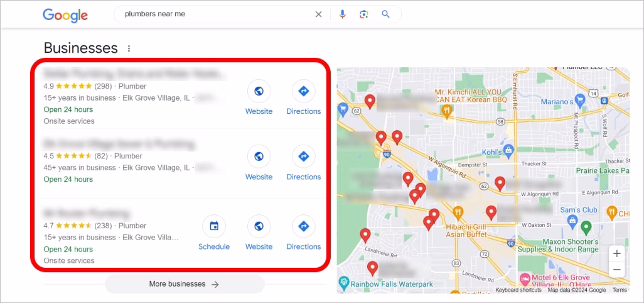Open Website for the 4.7-rated plumber
This screenshot has height=303, width=644.
pyautogui.click(x=259, y=233)
